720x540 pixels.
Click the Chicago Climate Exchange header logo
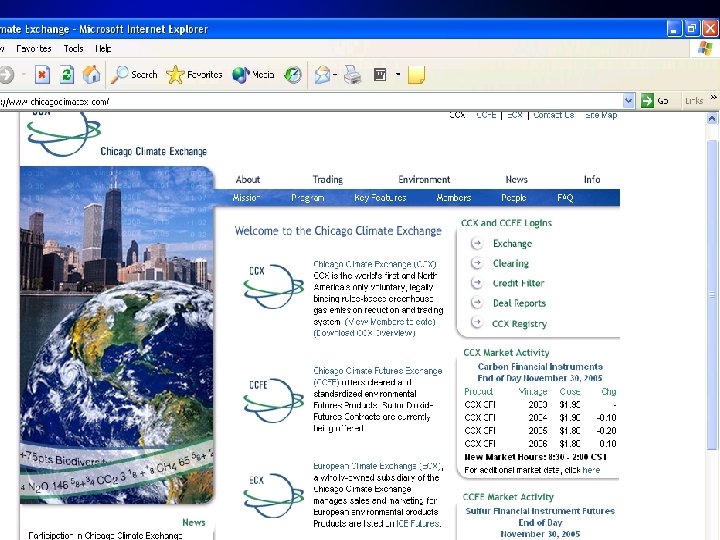coord(117,134)
